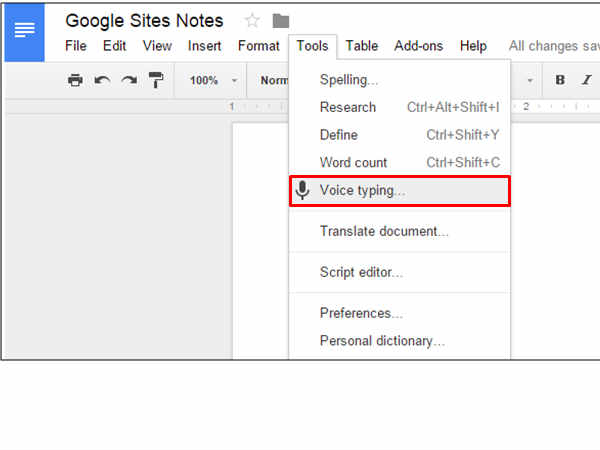The height and width of the screenshot is (450, 600).
Task: Choose Word count menu entry
Action: click(x=399, y=163)
